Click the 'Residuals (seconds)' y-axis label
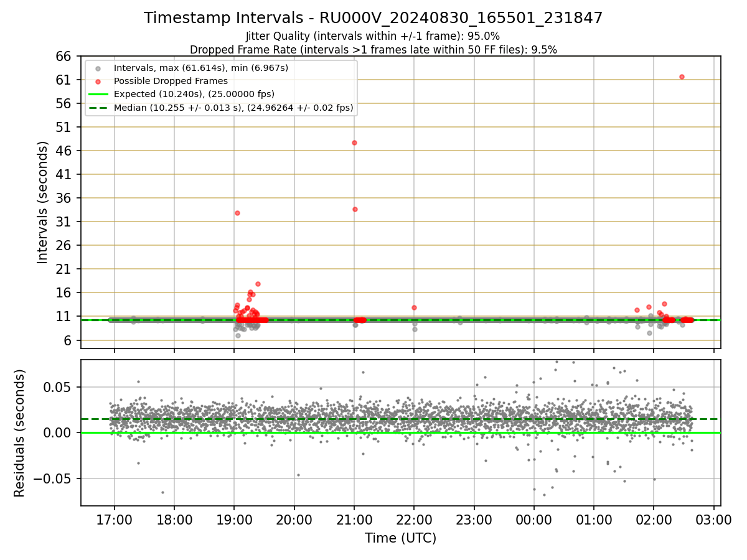The image size is (747, 560). coord(20,433)
